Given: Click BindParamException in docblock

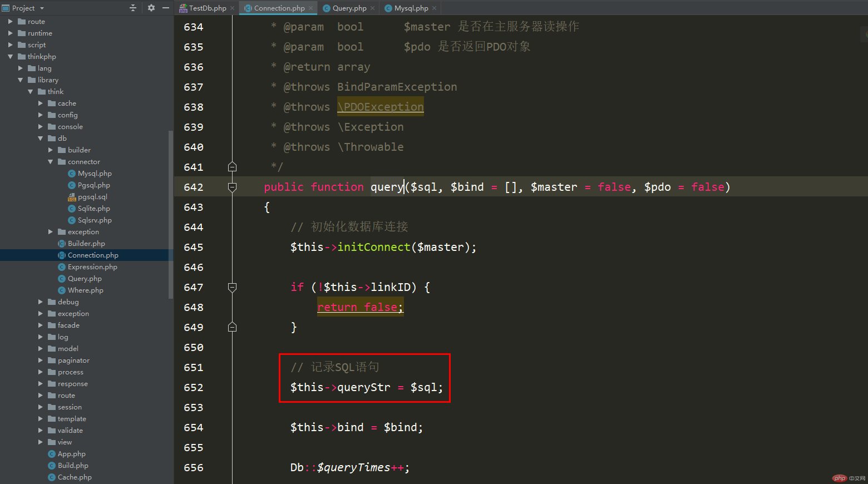Looking at the screenshot, I should 397,87.
